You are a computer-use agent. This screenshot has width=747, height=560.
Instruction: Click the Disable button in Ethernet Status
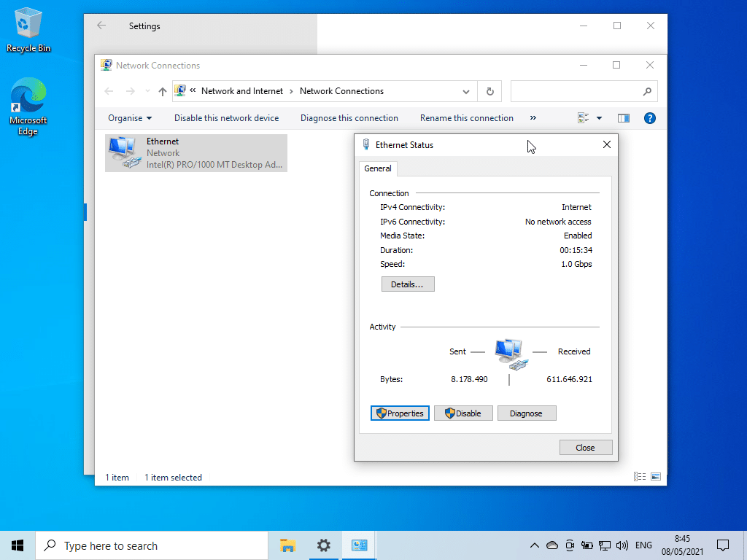pyautogui.click(x=463, y=413)
